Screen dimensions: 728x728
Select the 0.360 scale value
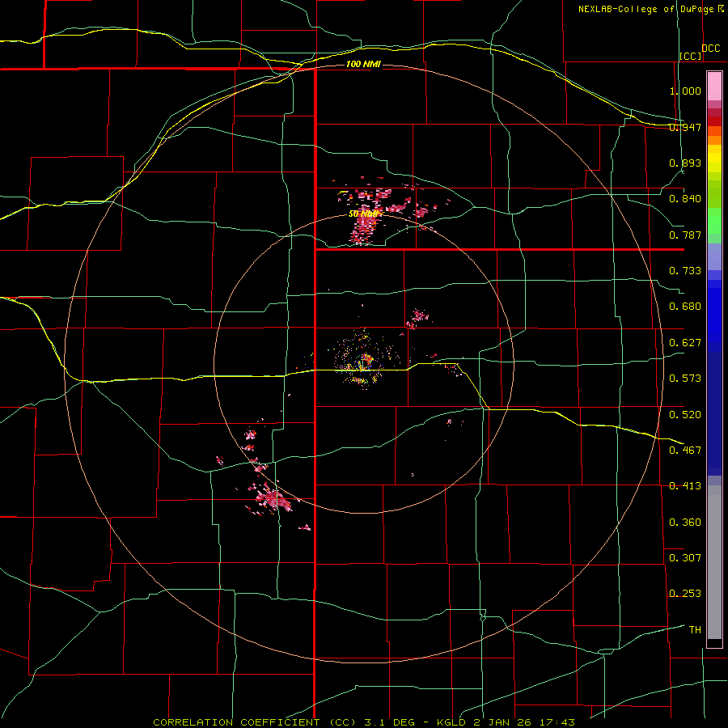pyautogui.click(x=685, y=523)
